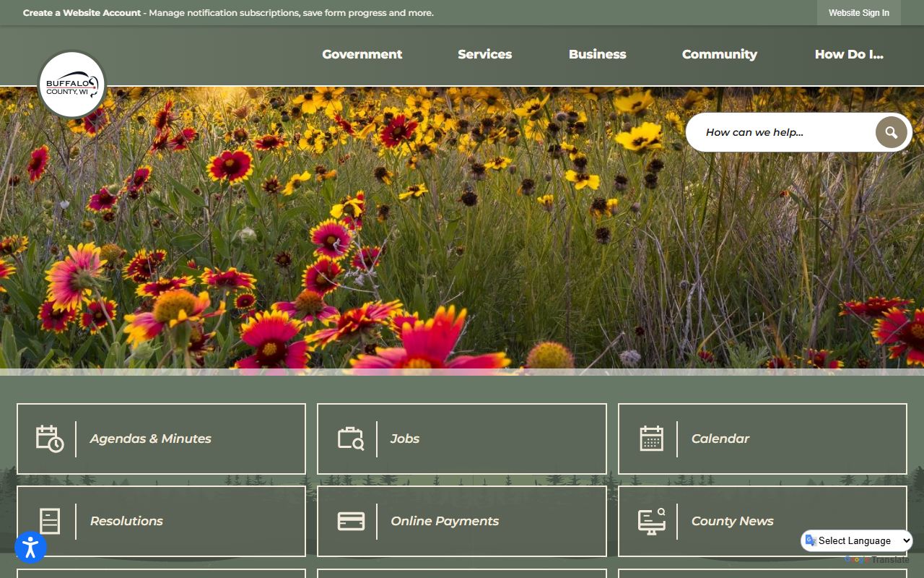Open the Select Language dropdown
Screen dimensions: 924x578
pos(857,540)
